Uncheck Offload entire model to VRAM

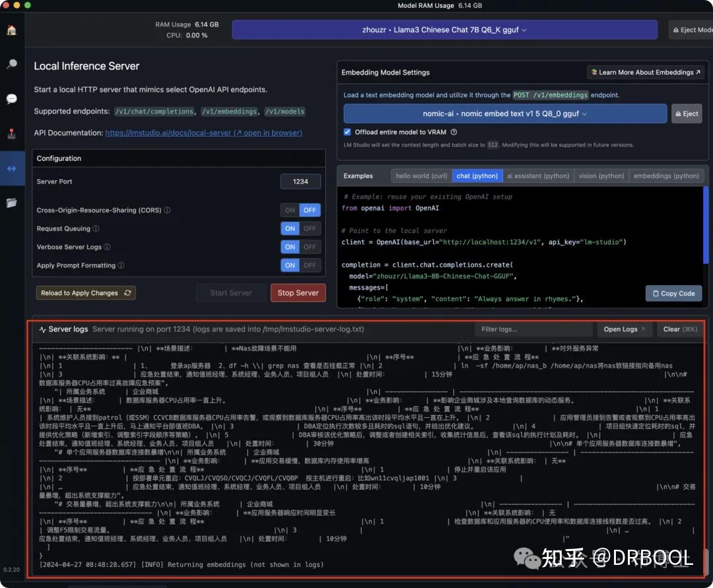[347, 131]
